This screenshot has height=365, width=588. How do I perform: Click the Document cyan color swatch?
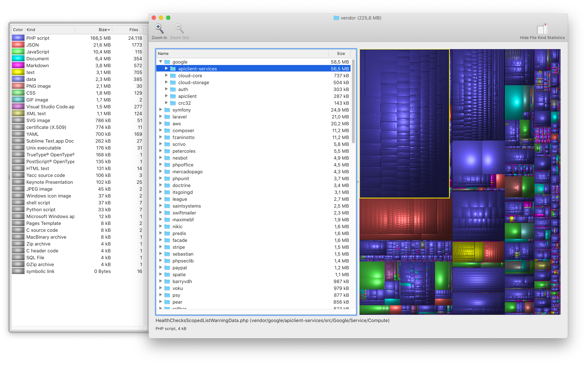pyautogui.click(x=18, y=58)
